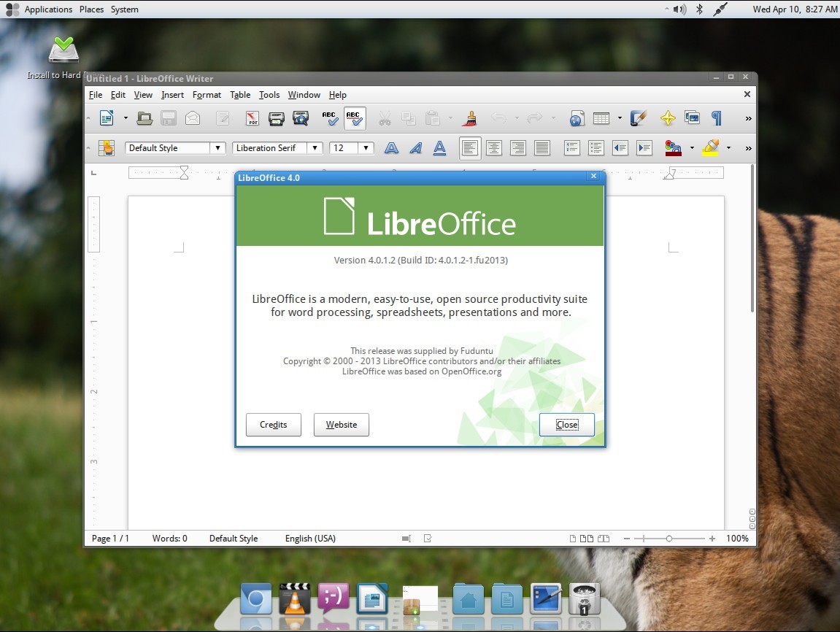Toggle Numbering list on
840x632 pixels.
pos(572,148)
